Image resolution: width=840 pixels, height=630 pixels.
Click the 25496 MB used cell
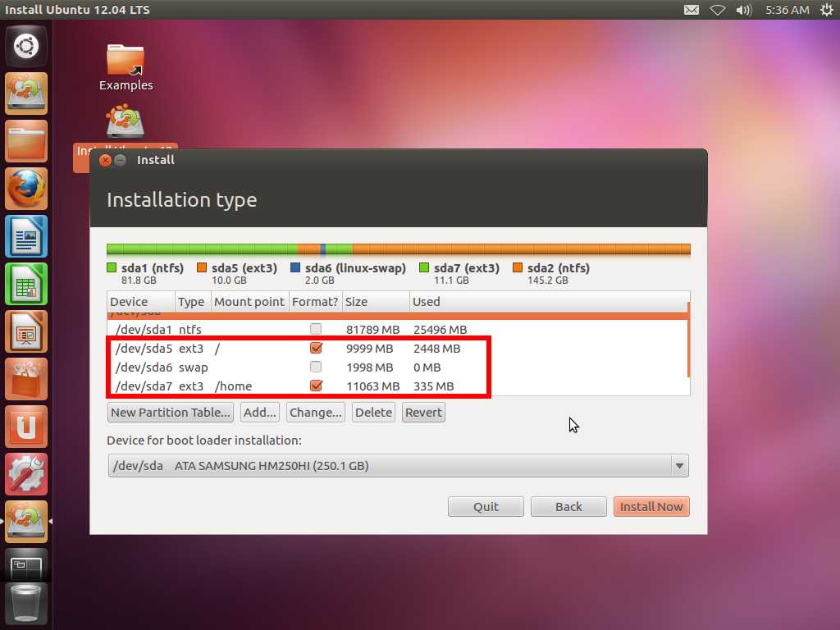(x=440, y=330)
